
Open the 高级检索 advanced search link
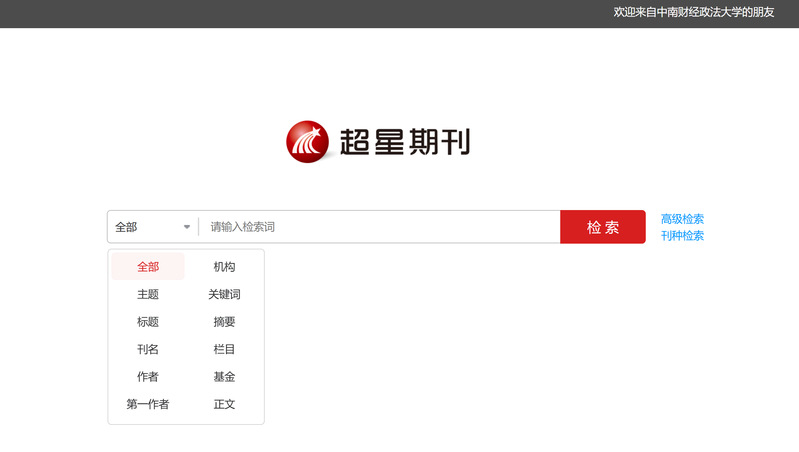(x=682, y=219)
